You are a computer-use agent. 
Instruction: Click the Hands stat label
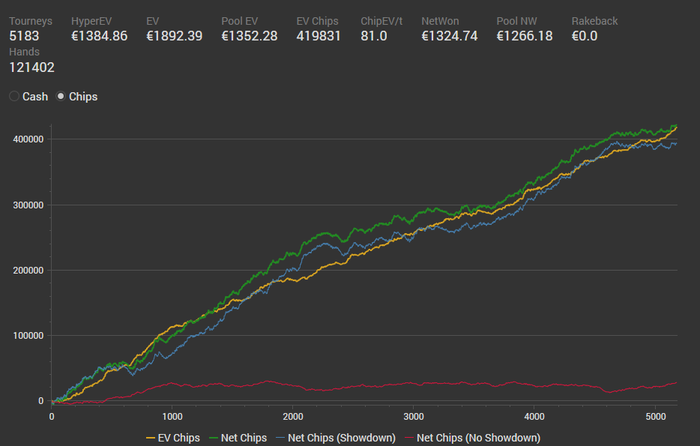[x=24, y=52]
